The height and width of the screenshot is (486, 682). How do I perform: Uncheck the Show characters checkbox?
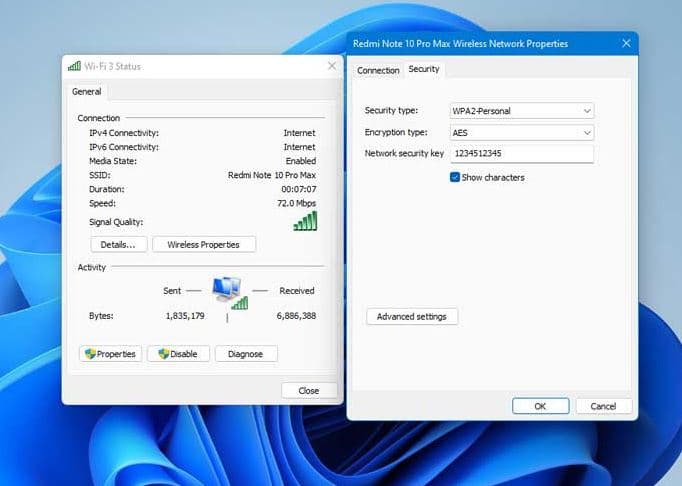pos(455,177)
